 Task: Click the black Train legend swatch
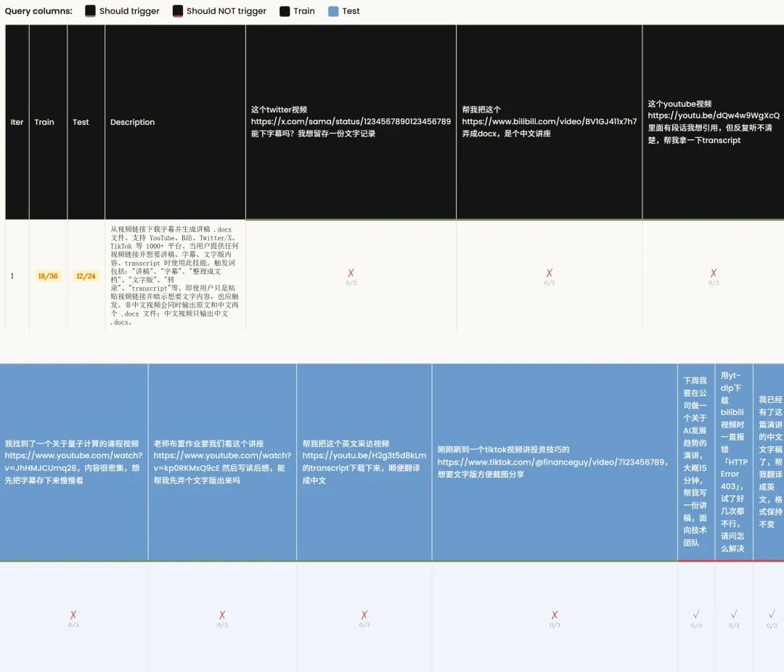285,11
